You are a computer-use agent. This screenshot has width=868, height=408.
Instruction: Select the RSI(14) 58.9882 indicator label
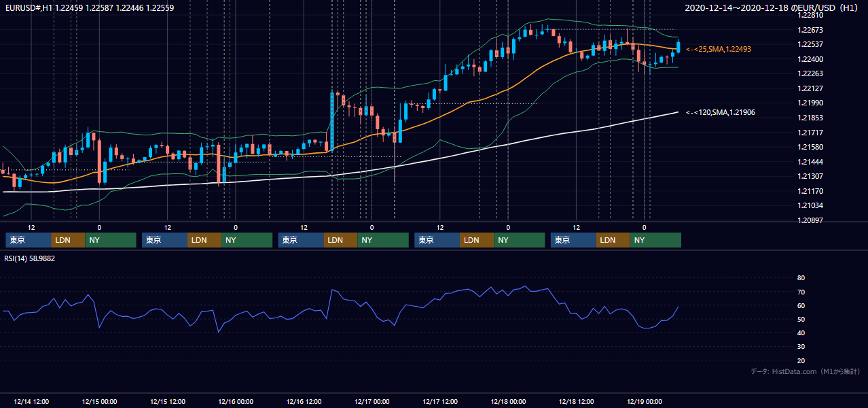pos(30,258)
